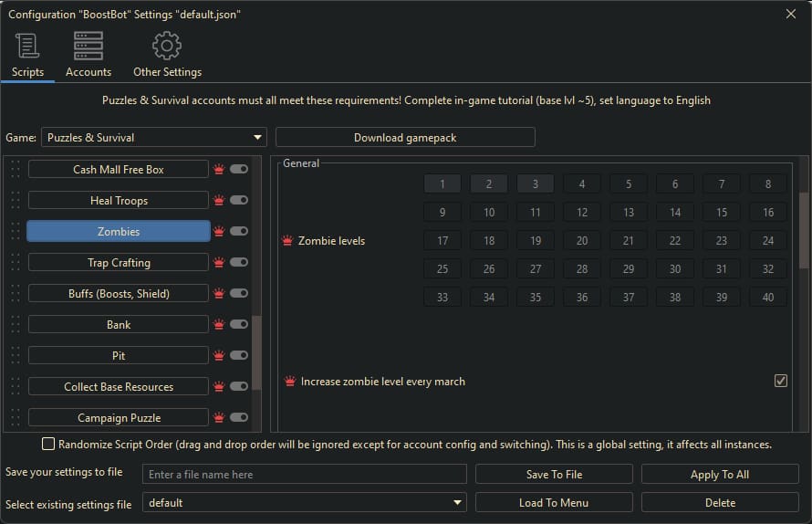
Task: Click drag handle of Collect Base Resources row
Action: 16,387
